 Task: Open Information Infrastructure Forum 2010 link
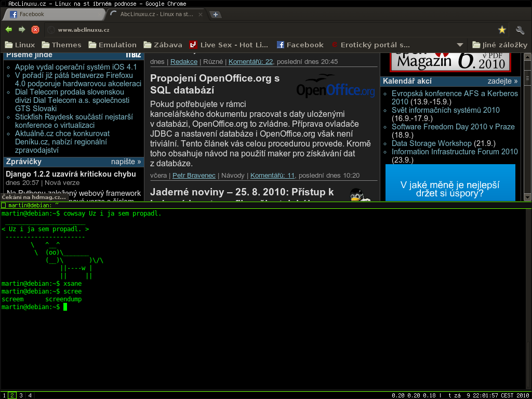tap(455, 151)
